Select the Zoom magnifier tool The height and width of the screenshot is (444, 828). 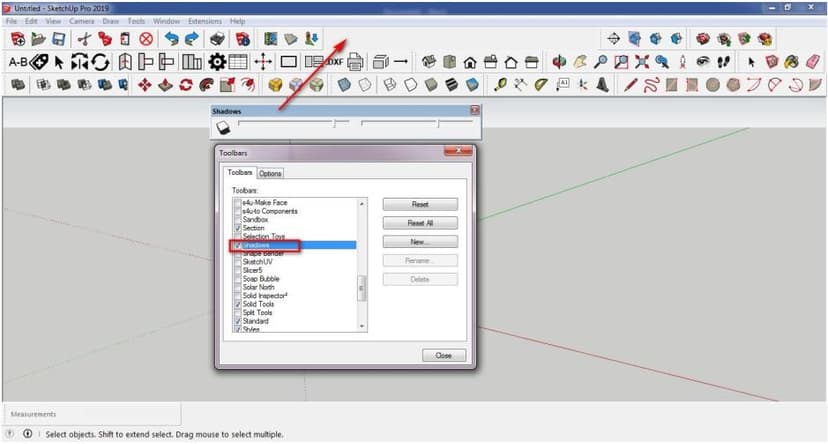pyautogui.click(x=600, y=62)
